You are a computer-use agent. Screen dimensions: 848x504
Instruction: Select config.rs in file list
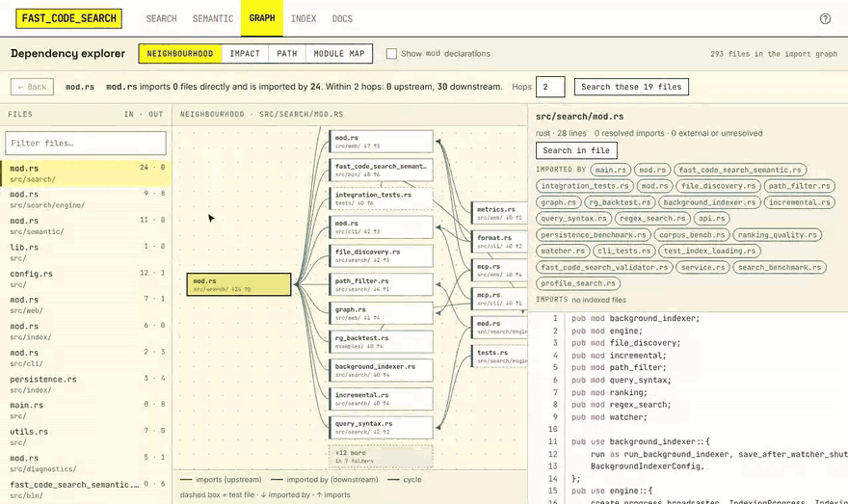point(86,279)
